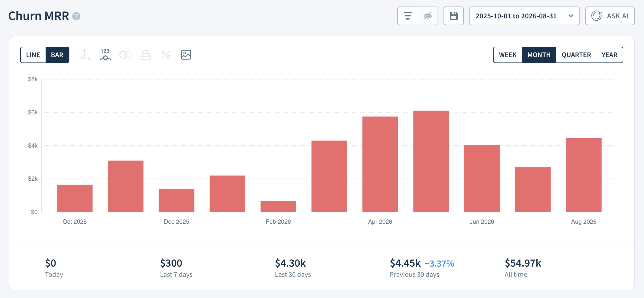The image size is (644, 298).
Task: Click the ASK AI button
Action: (610, 16)
